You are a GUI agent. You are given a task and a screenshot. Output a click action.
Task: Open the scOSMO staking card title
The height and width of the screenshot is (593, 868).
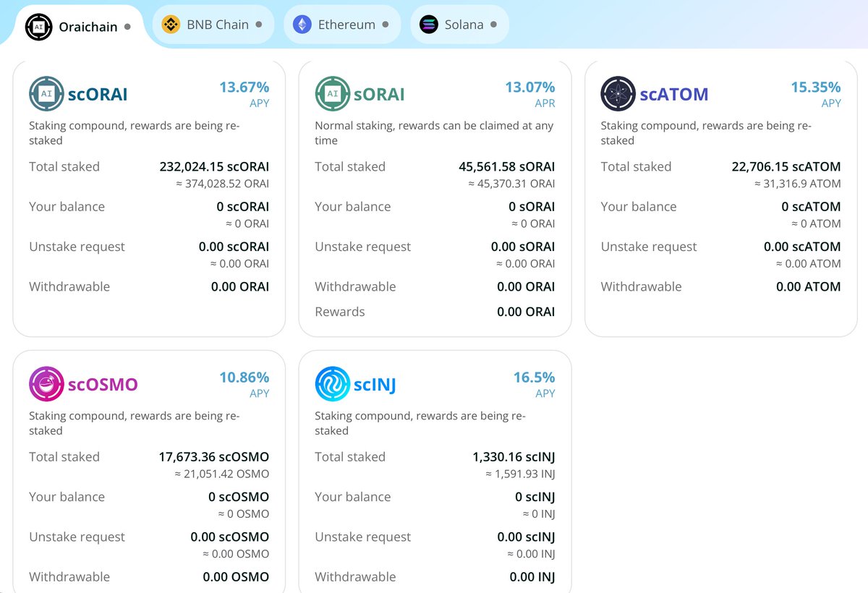[103, 384]
